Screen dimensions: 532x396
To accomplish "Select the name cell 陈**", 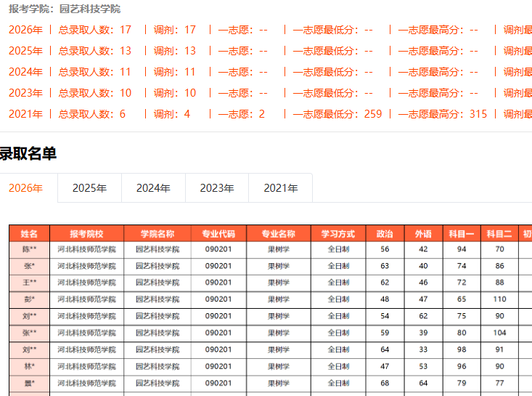I will pos(29,250).
